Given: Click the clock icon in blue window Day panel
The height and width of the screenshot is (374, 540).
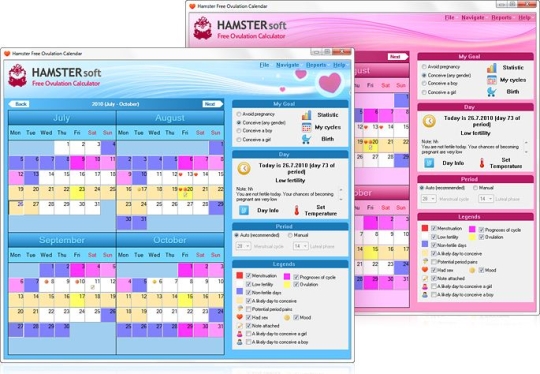Looking at the screenshot, I should click(244, 168).
